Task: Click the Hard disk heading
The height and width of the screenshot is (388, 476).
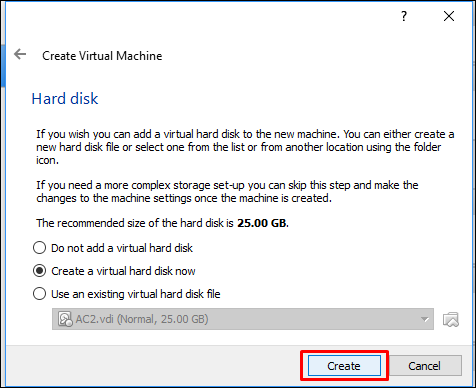Action: coord(65,99)
